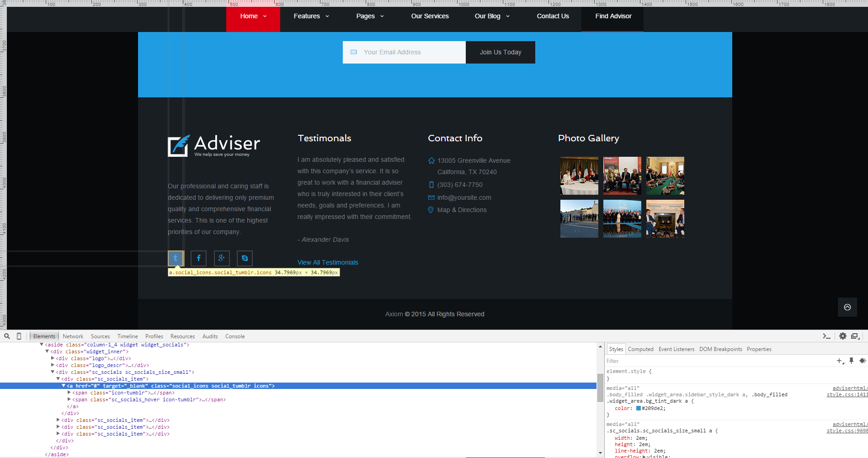
Task: Click the Facebook social icon
Action: click(x=198, y=258)
